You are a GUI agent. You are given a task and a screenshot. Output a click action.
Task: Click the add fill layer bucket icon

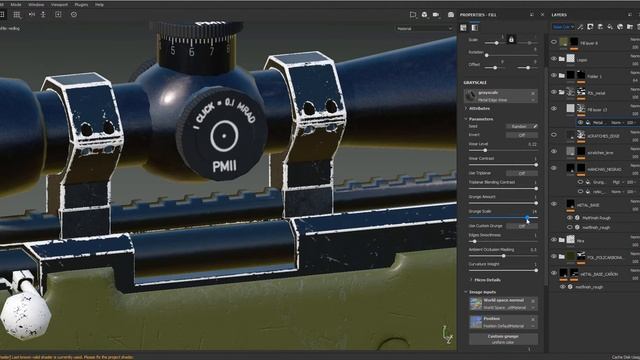pos(610,27)
